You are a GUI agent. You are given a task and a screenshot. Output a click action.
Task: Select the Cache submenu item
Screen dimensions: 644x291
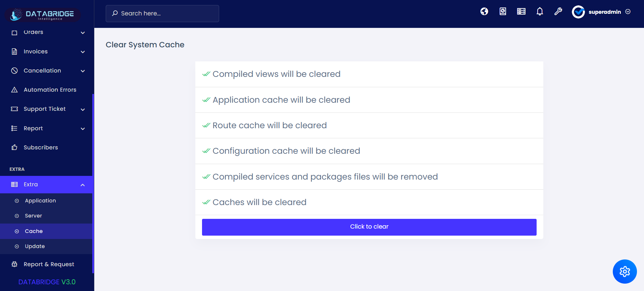point(46,231)
